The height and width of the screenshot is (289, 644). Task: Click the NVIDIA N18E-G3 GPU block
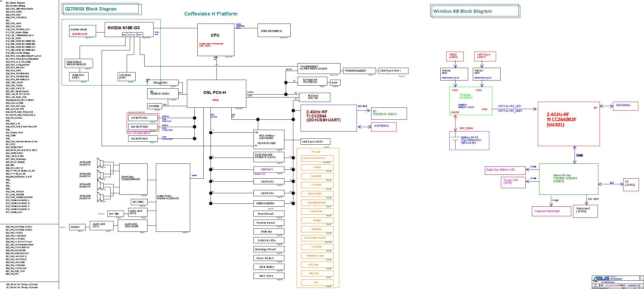click(x=129, y=28)
